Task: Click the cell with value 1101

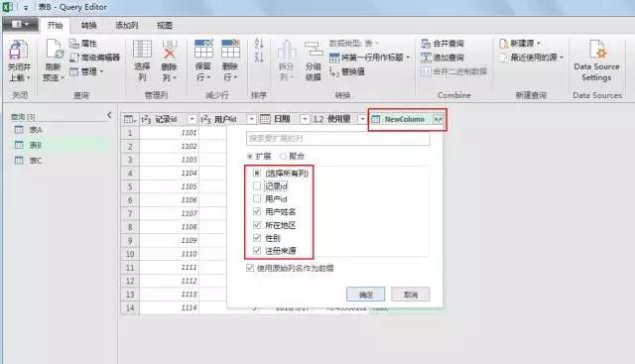Action: point(170,133)
